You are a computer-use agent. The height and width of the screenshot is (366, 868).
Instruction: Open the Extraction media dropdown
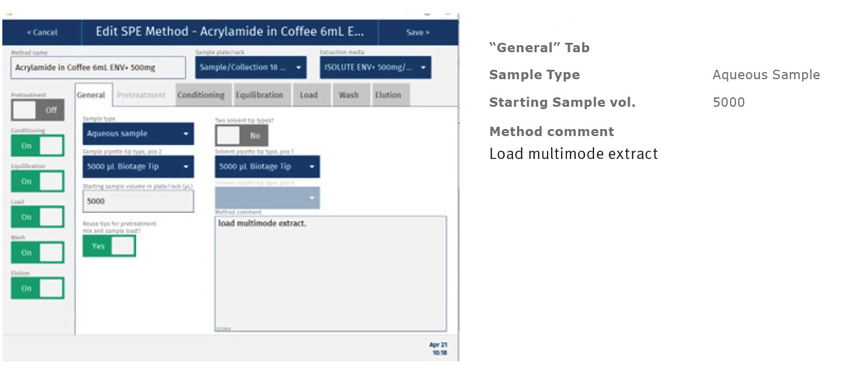[x=375, y=67]
